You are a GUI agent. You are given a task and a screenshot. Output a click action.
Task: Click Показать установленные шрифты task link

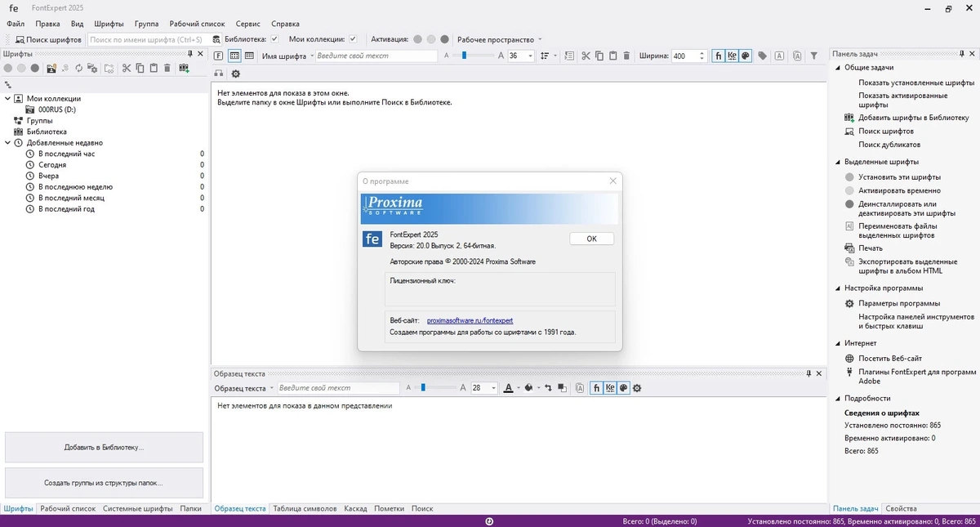click(916, 83)
